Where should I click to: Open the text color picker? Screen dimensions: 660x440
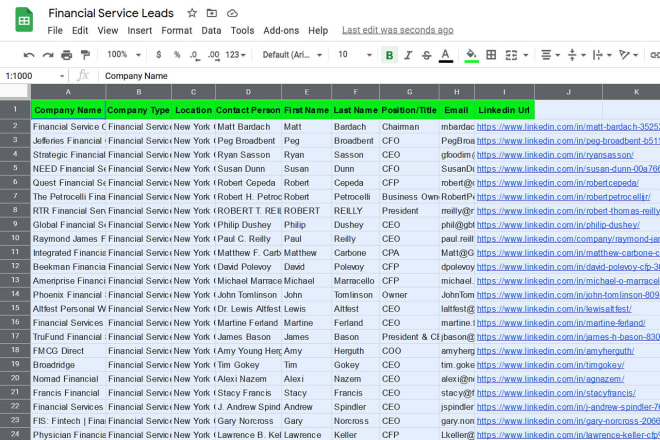445,55
